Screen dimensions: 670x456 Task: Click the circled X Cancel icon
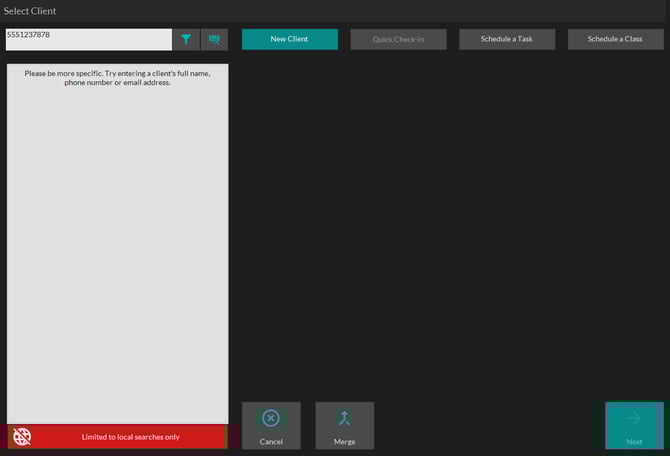click(x=271, y=418)
